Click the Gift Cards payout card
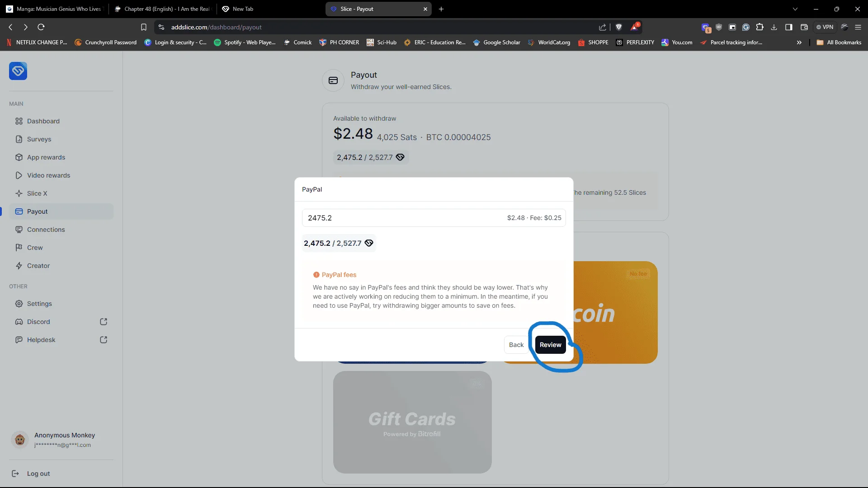The image size is (868, 488). tap(412, 422)
